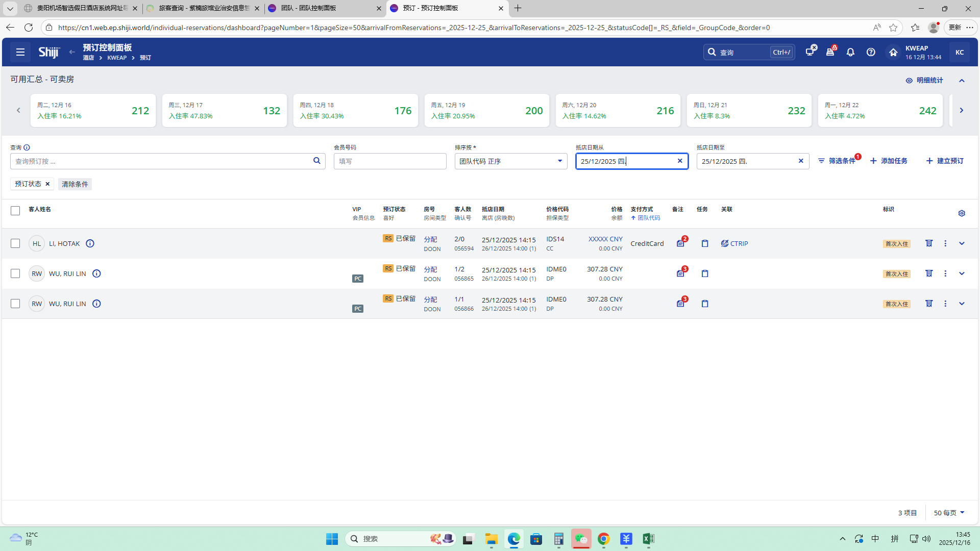Switch to 团队 - 团队控制面板 browser tab
The width and height of the screenshot is (980, 551).
[316, 8]
